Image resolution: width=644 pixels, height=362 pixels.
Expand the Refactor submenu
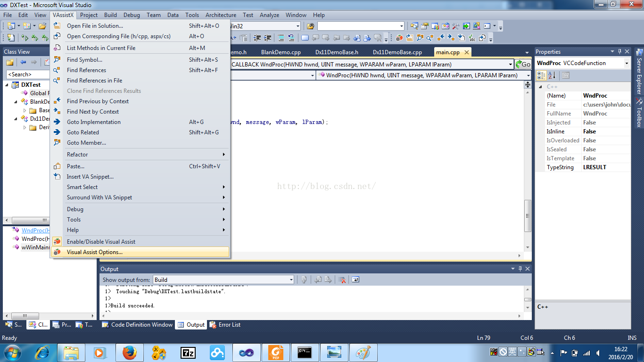(x=140, y=154)
